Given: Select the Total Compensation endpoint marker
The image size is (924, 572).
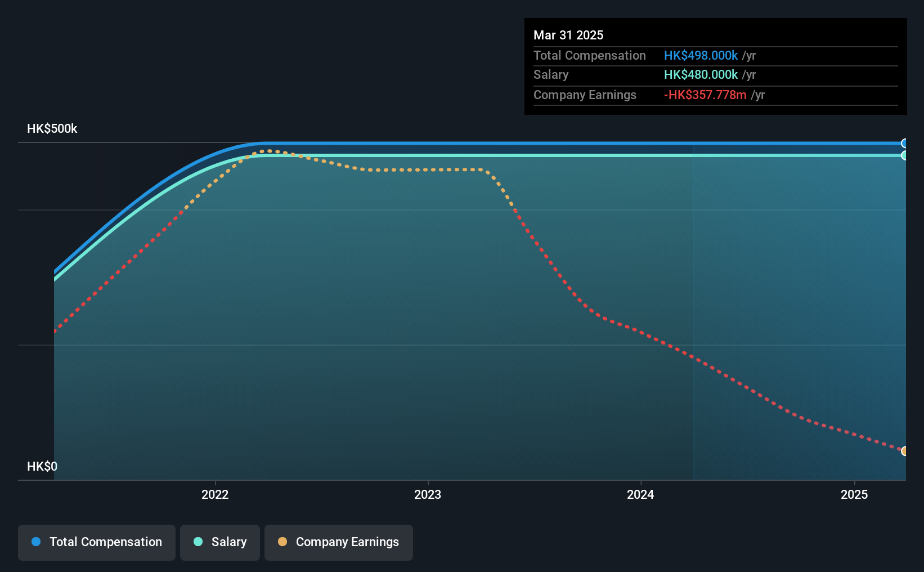Looking at the screenshot, I should click(905, 143).
